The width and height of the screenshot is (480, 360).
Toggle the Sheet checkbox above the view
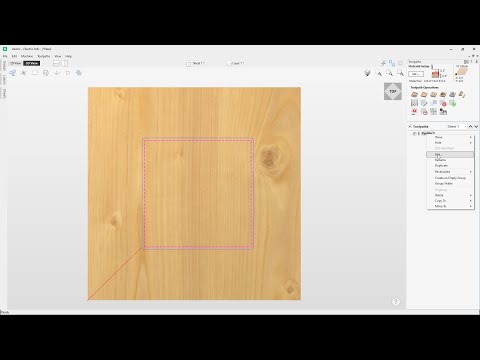[x=189, y=64]
